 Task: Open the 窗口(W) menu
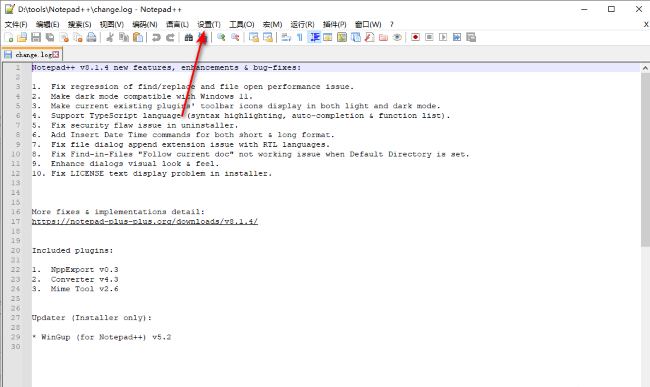click(x=368, y=24)
